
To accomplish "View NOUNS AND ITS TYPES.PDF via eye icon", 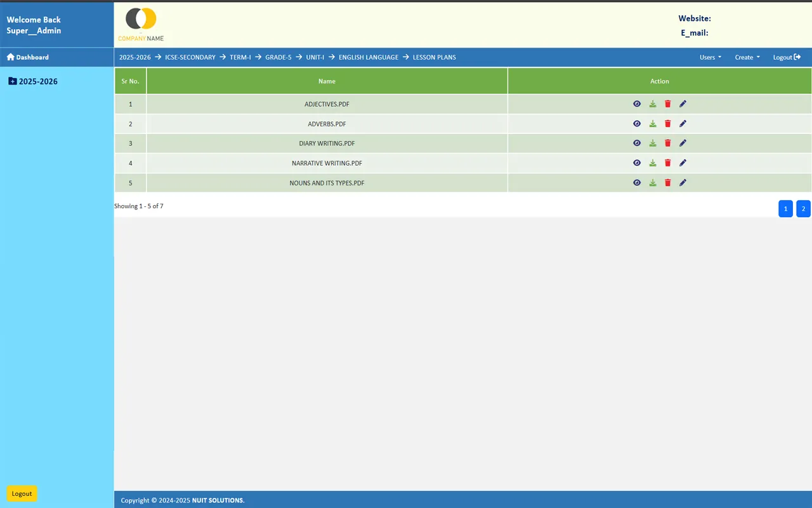I will click(x=637, y=183).
